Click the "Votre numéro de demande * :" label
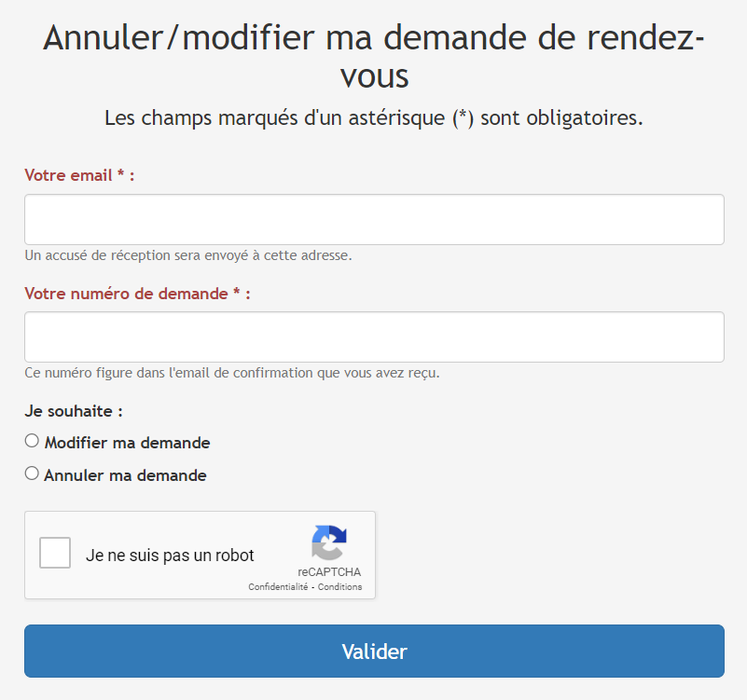 coord(137,293)
